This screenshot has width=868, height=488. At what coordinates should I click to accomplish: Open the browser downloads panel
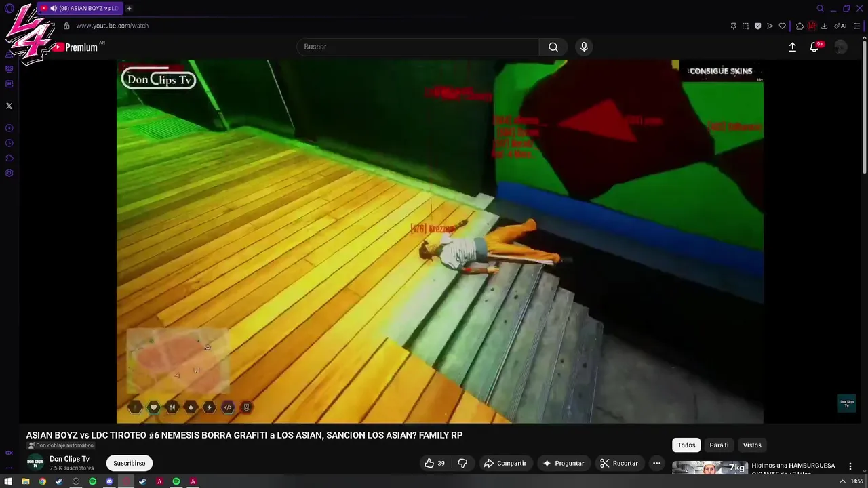coord(824,26)
